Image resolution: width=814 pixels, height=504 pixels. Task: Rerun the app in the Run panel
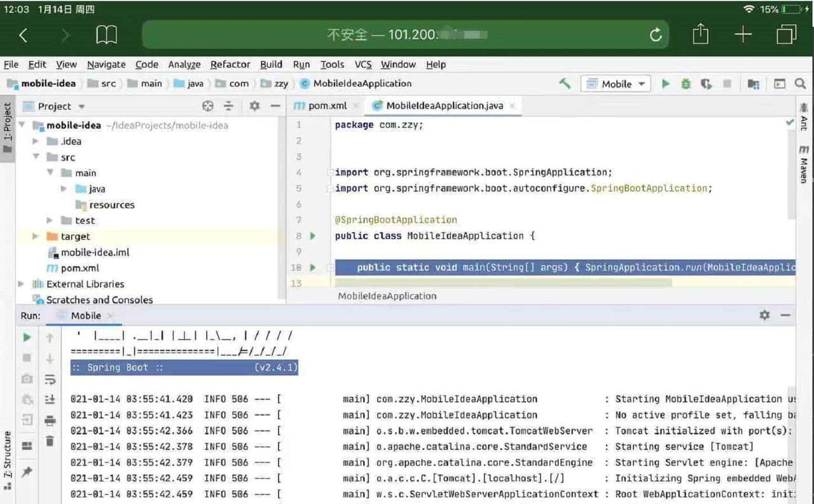tap(27, 337)
